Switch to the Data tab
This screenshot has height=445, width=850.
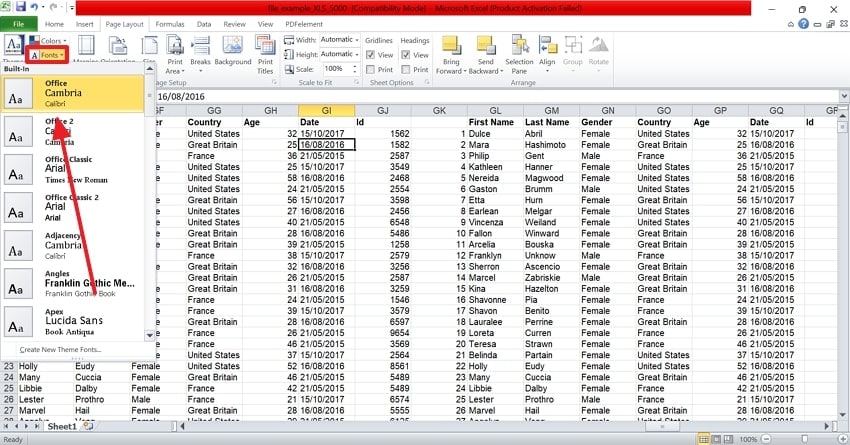coord(204,24)
